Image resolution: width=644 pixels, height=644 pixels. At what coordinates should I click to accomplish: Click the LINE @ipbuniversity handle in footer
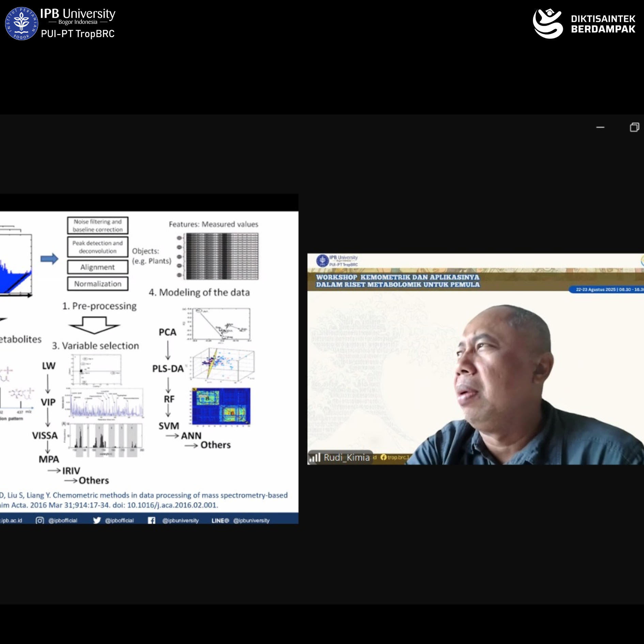[x=240, y=520]
